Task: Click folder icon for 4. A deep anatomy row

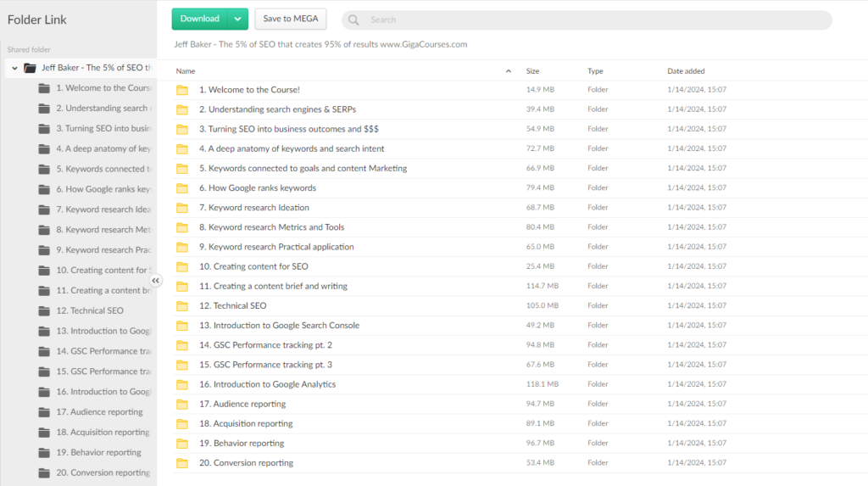Action: tap(182, 149)
